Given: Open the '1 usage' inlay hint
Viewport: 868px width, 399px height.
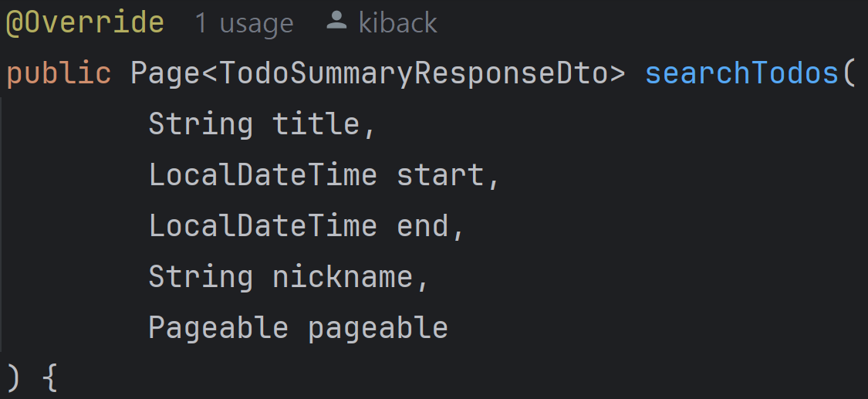Looking at the screenshot, I should (x=244, y=23).
